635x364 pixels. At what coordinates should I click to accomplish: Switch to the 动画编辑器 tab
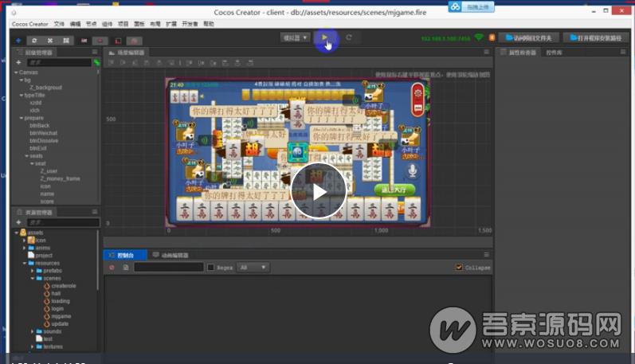171,255
